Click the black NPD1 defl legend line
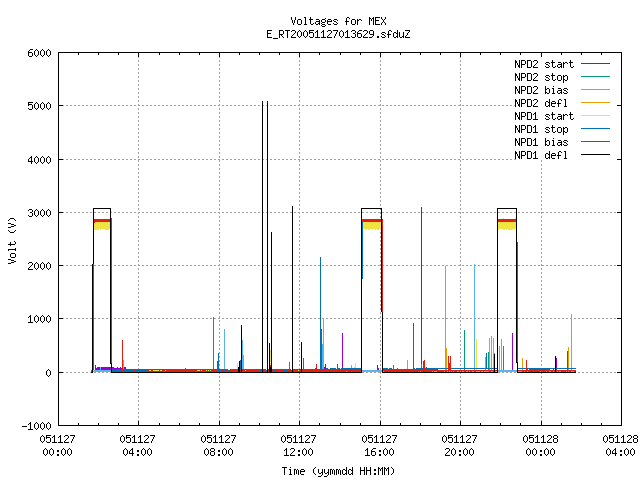 pos(595,155)
